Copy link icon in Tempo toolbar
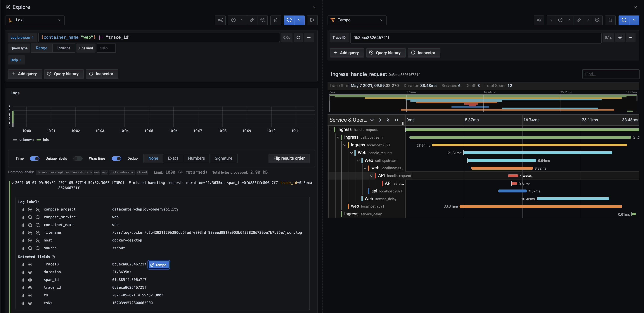 [579, 20]
